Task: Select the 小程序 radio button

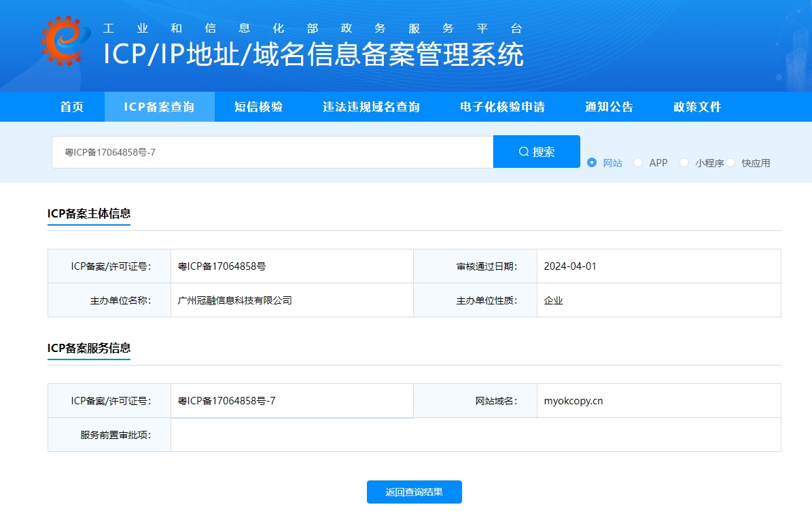Action: [x=684, y=162]
